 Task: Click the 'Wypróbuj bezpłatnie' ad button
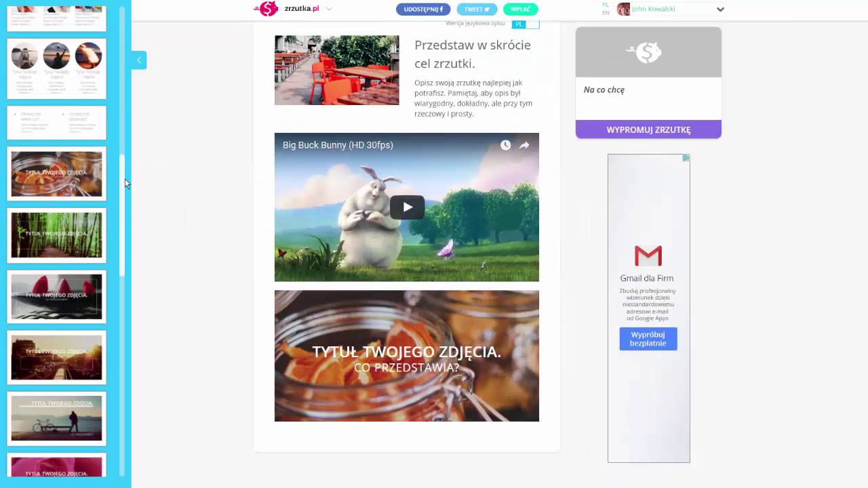tap(648, 339)
